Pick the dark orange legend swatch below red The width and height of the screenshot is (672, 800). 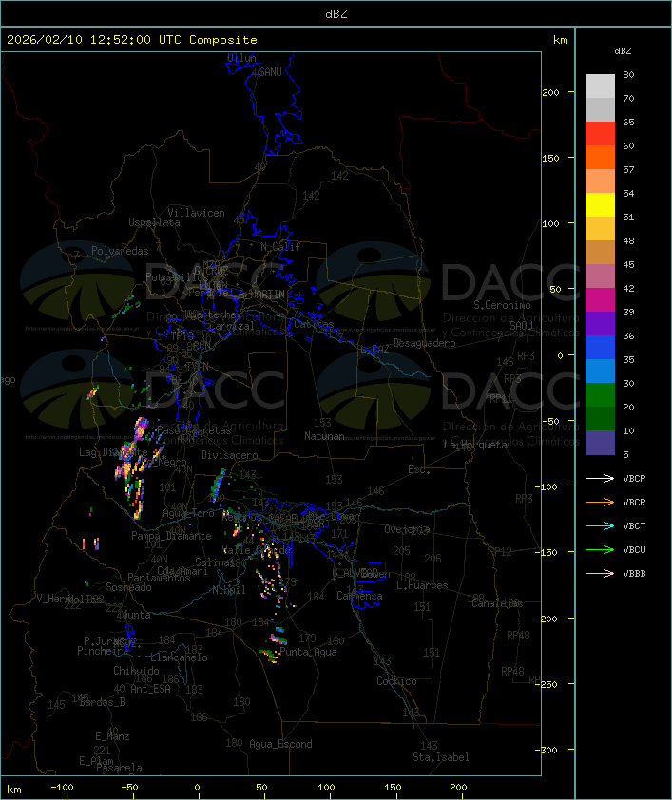[x=600, y=158]
